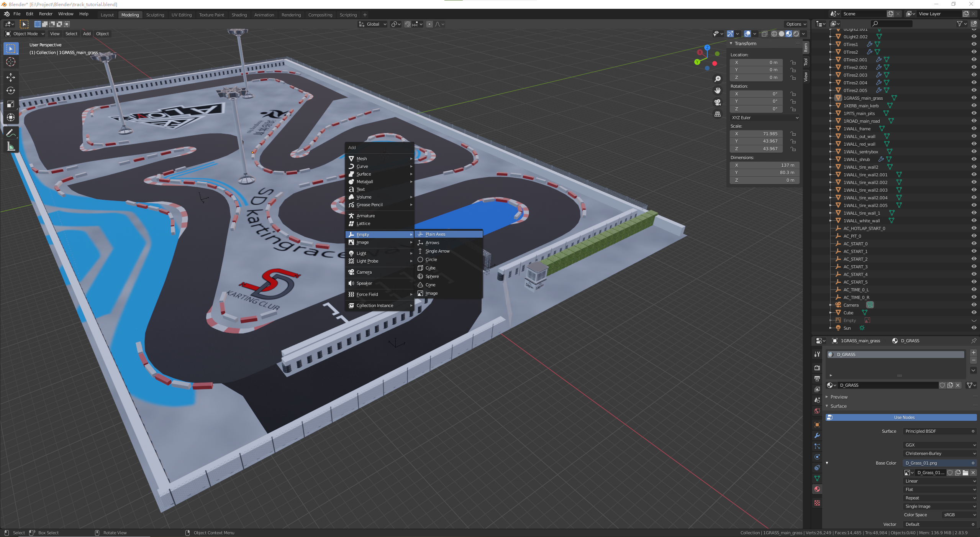Activate the Measure tool
Screen dimensions: 980x537
point(11,147)
